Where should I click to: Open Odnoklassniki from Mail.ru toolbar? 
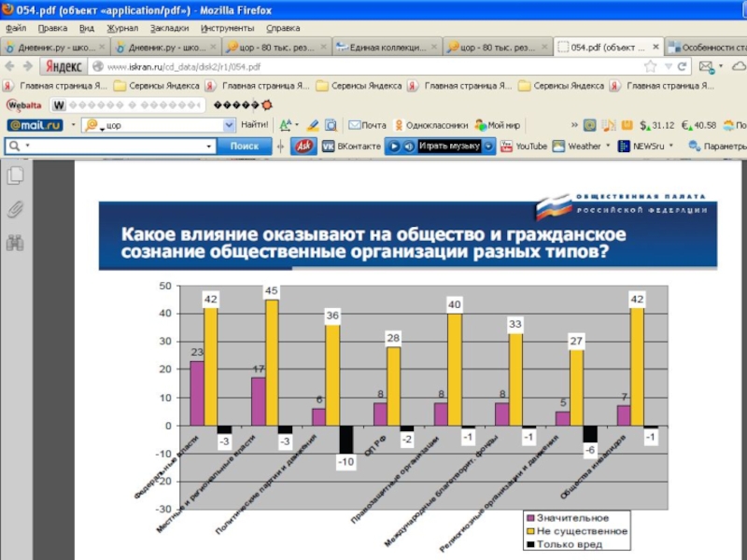point(430,125)
